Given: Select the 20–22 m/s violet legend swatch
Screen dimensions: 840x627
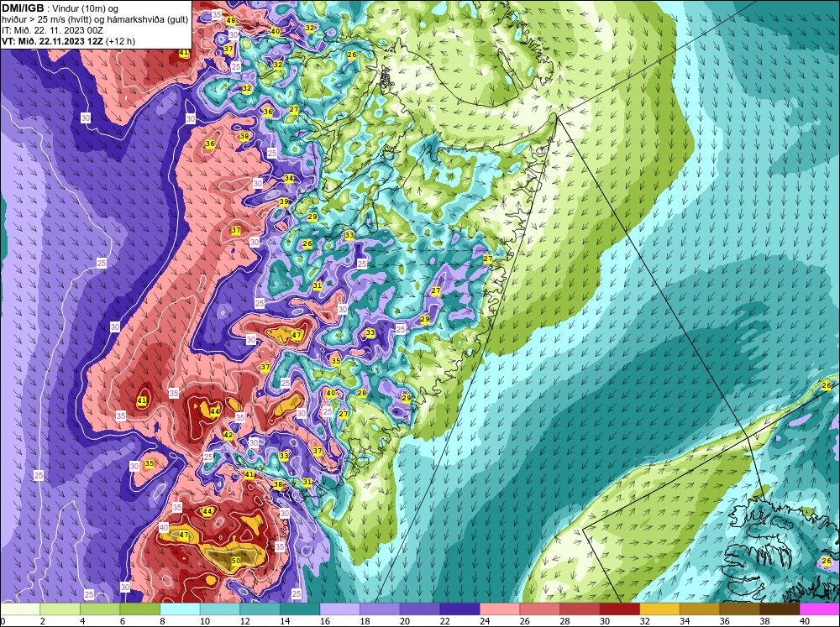Looking at the screenshot, I should pos(419,609).
